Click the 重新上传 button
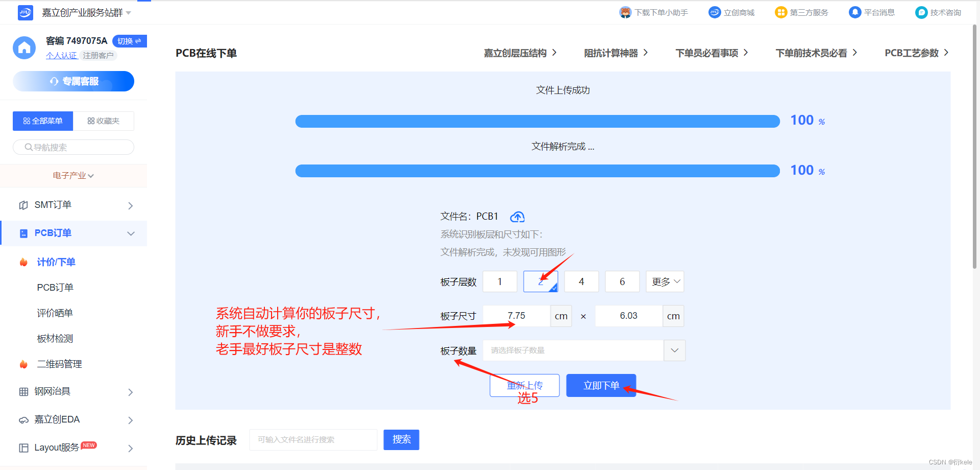Viewport: 980px width, 470px height. click(525, 386)
